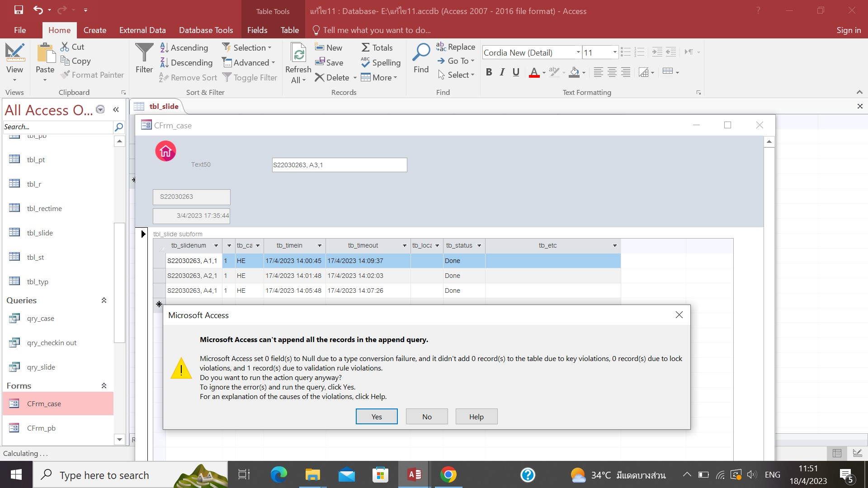Click Sign in link

click(x=849, y=30)
